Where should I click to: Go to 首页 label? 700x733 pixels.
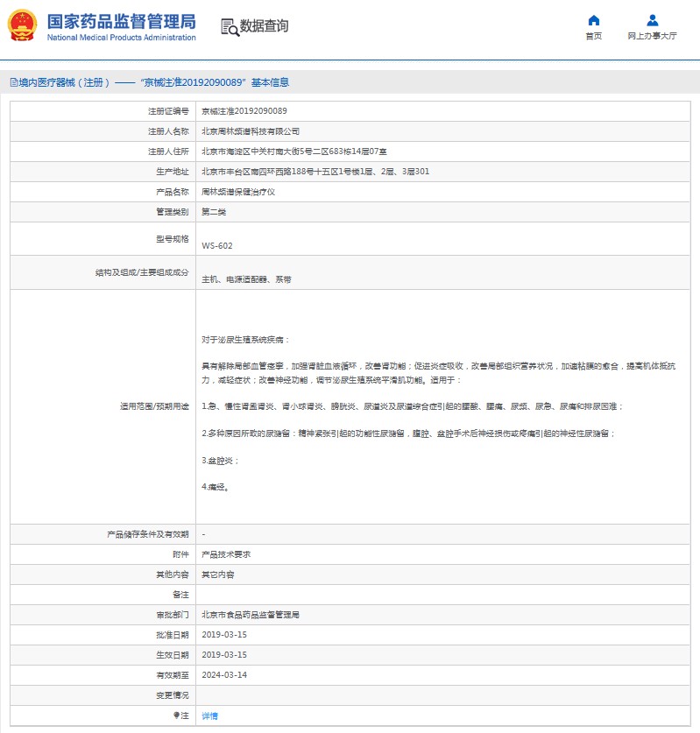click(x=593, y=36)
